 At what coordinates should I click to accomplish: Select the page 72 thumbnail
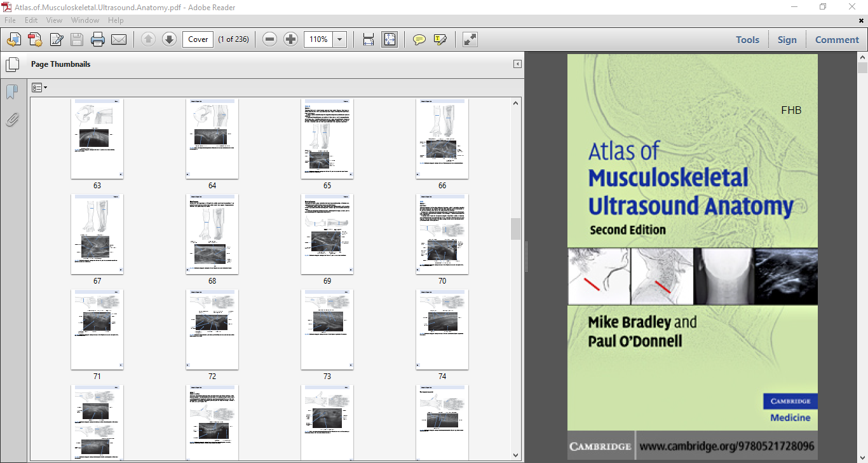coord(212,329)
